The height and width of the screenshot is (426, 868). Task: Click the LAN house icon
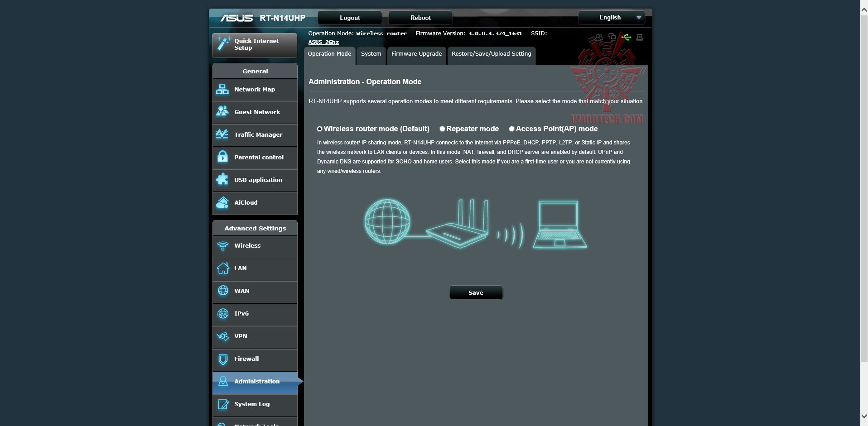click(223, 268)
